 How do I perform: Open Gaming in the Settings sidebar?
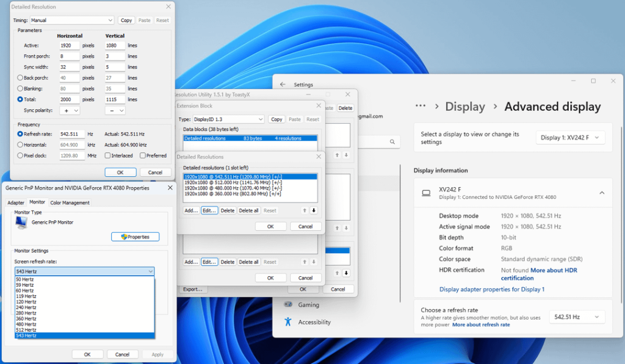point(308,305)
